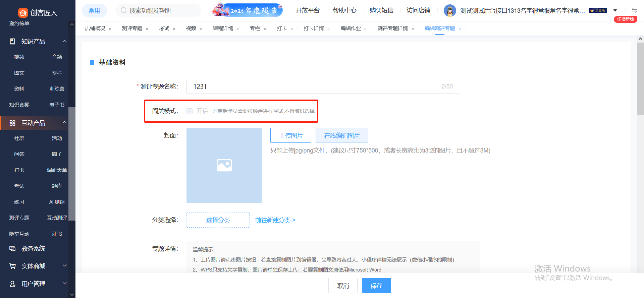Collapse the 知识产品 sidebar section
This screenshot has height=298, width=644.
(64, 41)
